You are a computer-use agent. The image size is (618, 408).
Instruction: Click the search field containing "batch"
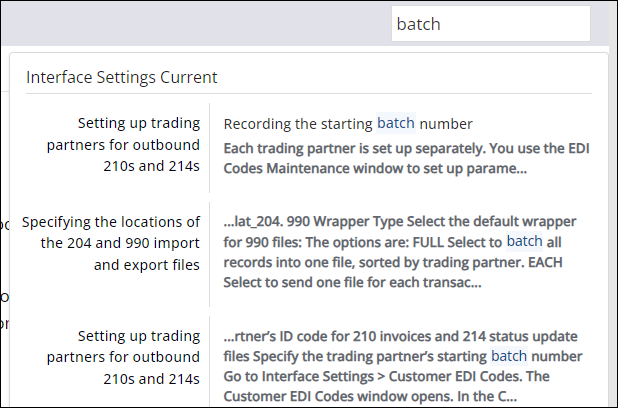point(490,25)
